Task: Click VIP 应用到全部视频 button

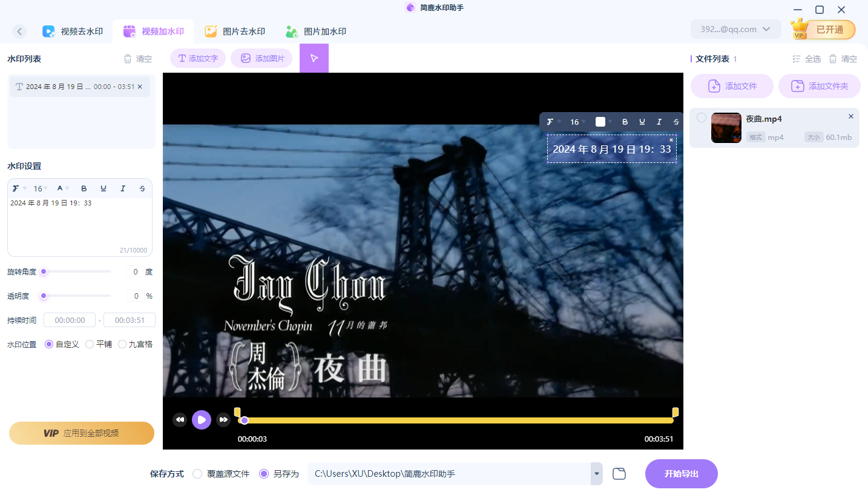Action: point(82,433)
